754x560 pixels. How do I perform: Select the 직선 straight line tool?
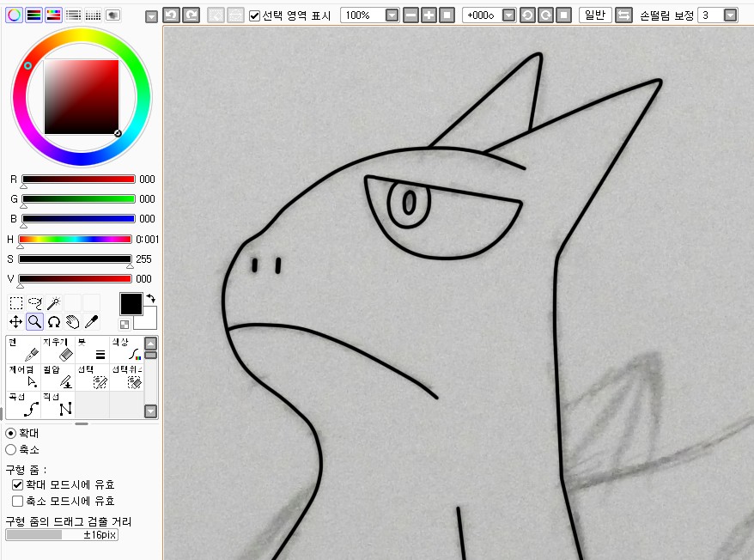[x=58, y=405]
